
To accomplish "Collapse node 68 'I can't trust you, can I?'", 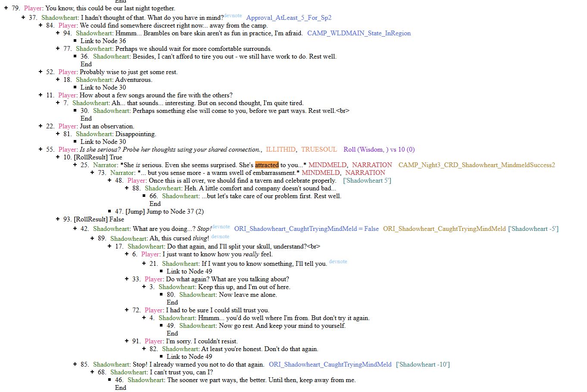I will (x=92, y=372).
